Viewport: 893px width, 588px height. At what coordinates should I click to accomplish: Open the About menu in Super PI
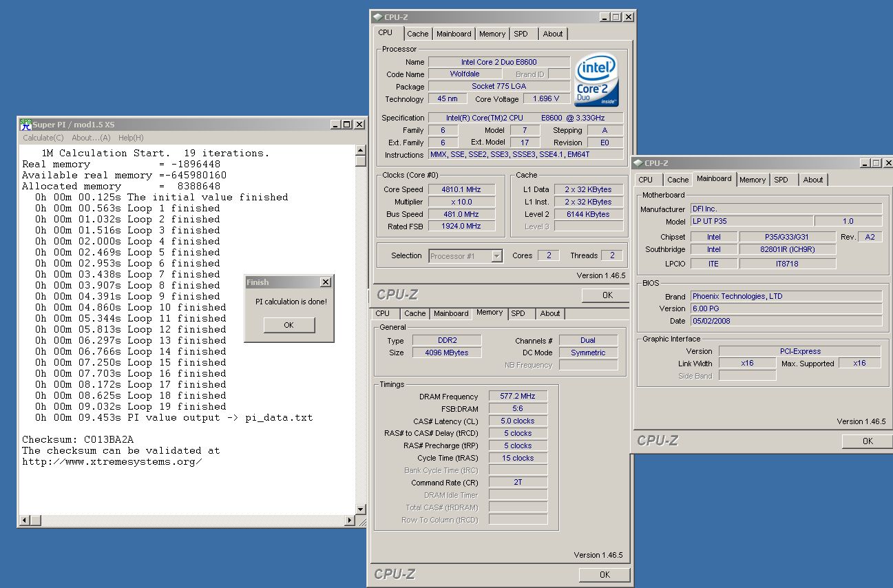[91, 138]
